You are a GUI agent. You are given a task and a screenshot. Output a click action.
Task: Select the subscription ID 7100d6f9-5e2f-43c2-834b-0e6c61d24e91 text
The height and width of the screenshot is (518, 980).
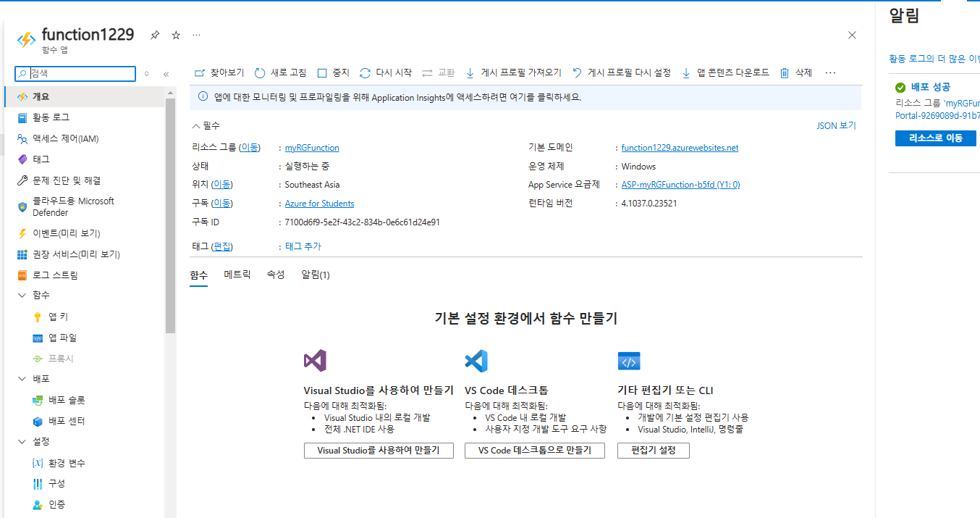[363, 222]
